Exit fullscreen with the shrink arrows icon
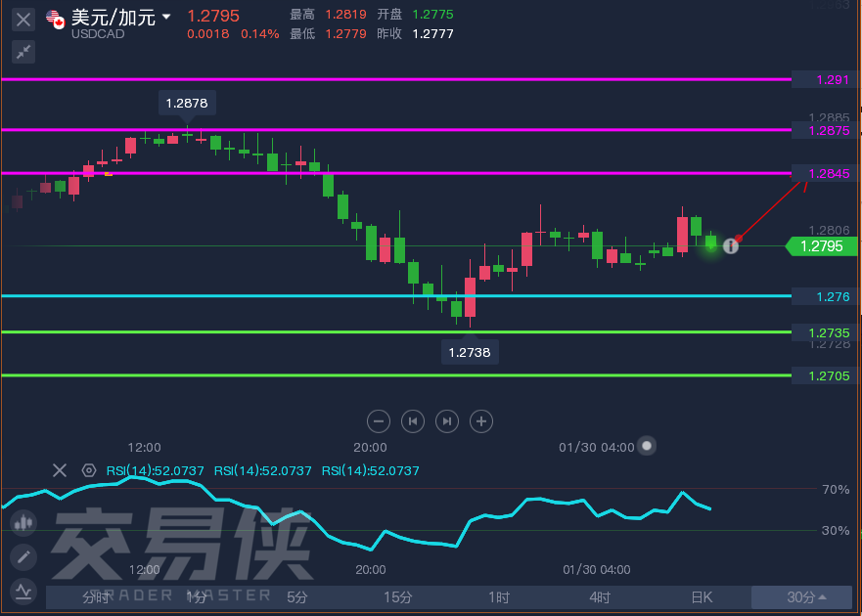Image resolution: width=862 pixels, height=616 pixels. pyautogui.click(x=23, y=52)
